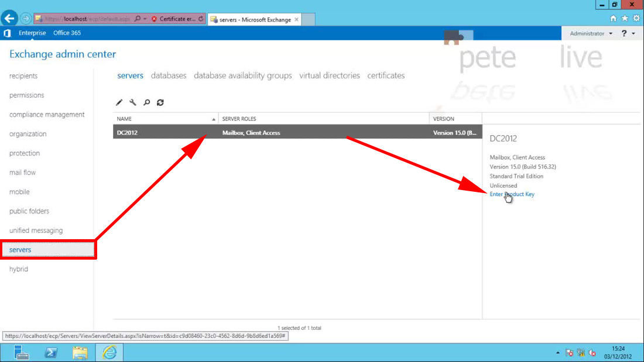Open public folders in the navigation
The image size is (644, 362).
[29, 211]
